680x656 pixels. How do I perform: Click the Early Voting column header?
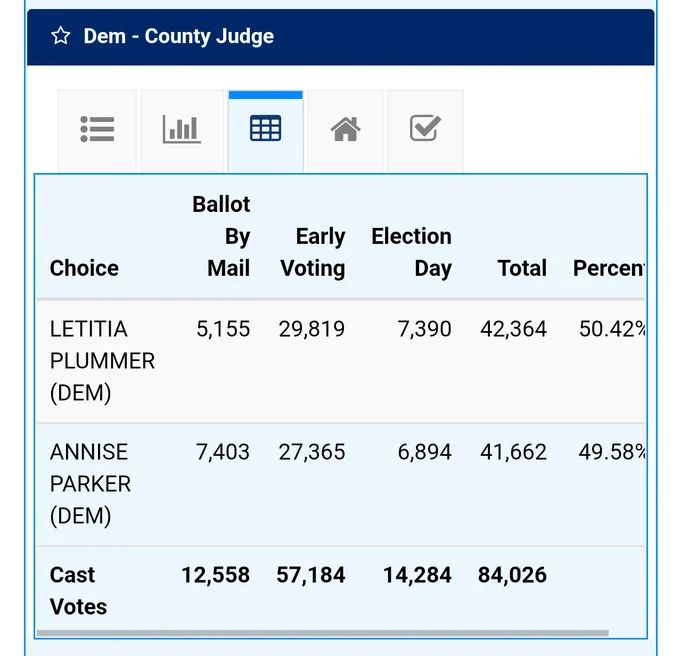coord(313,252)
